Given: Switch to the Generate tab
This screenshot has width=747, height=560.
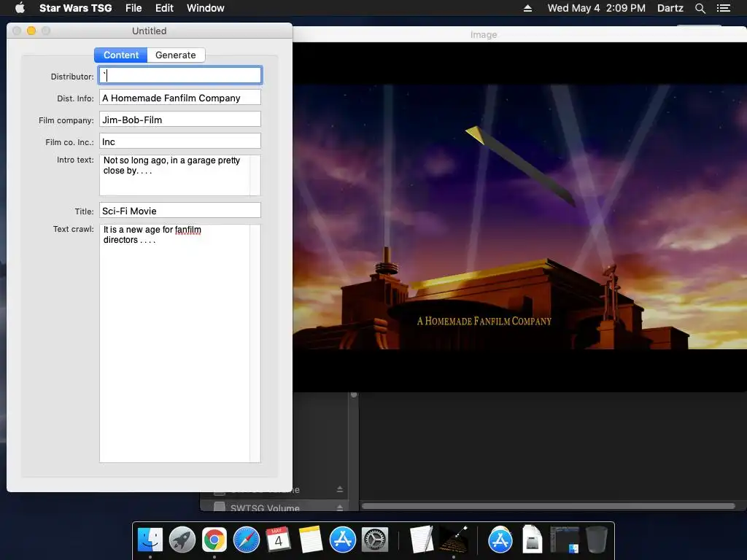Looking at the screenshot, I should (176, 55).
